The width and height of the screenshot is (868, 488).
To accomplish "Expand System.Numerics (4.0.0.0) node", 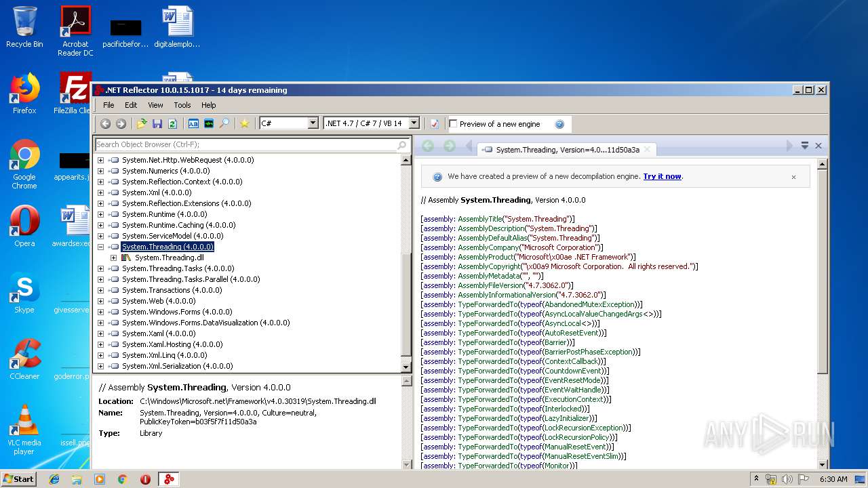I will coord(100,171).
